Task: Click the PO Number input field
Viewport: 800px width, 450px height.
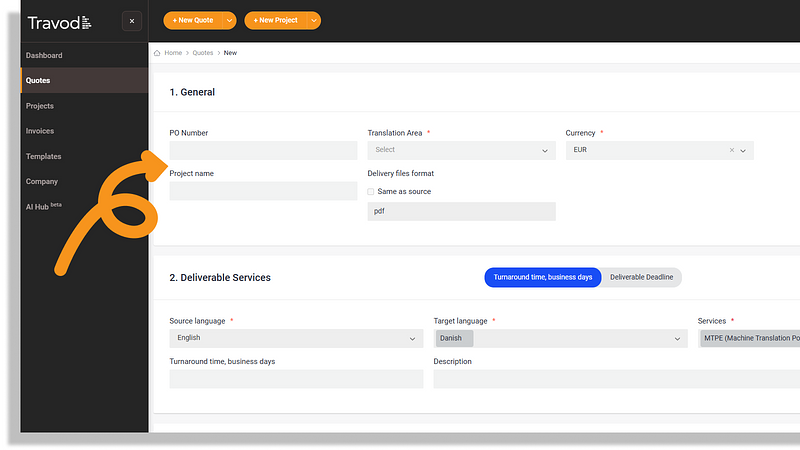Action: tap(263, 150)
